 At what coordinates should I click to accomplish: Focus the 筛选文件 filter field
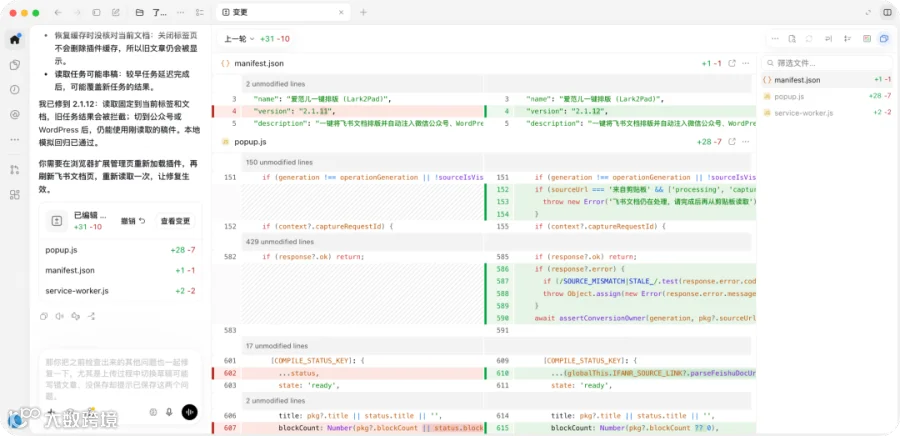coord(826,63)
